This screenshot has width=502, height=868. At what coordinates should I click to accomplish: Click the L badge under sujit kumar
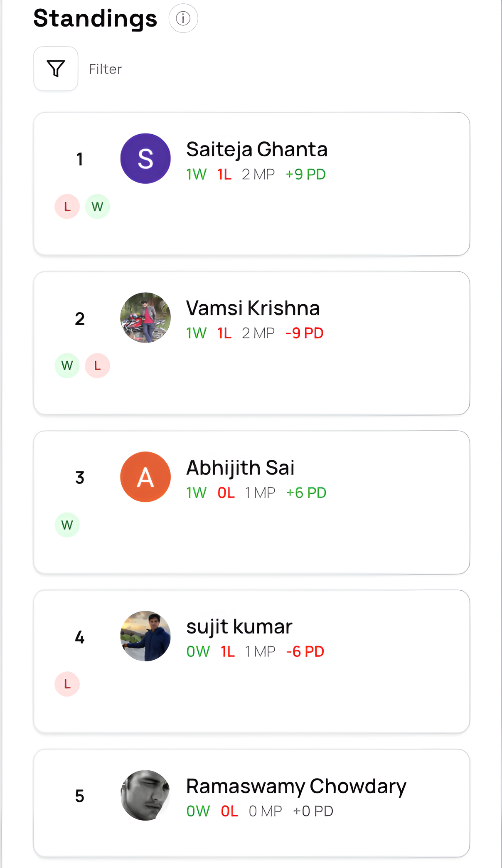(x=67, y=684)
